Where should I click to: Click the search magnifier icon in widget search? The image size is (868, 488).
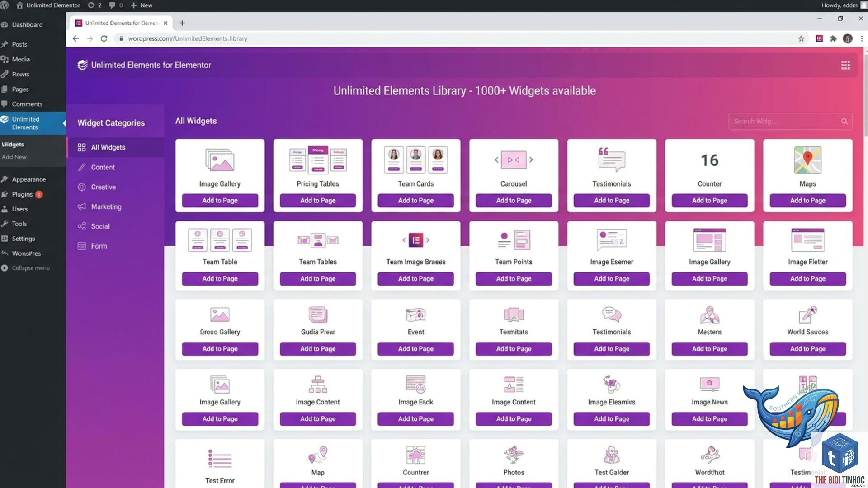(844, 122)
